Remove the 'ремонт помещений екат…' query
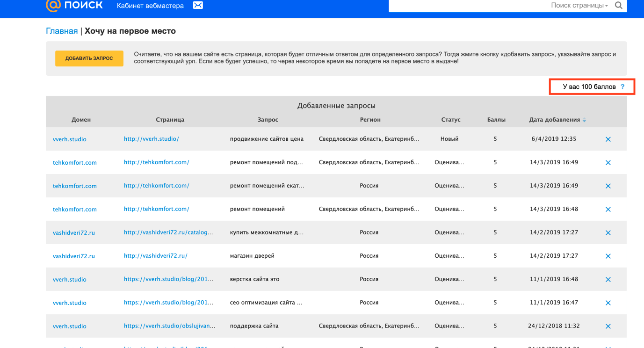 [608, 186]
